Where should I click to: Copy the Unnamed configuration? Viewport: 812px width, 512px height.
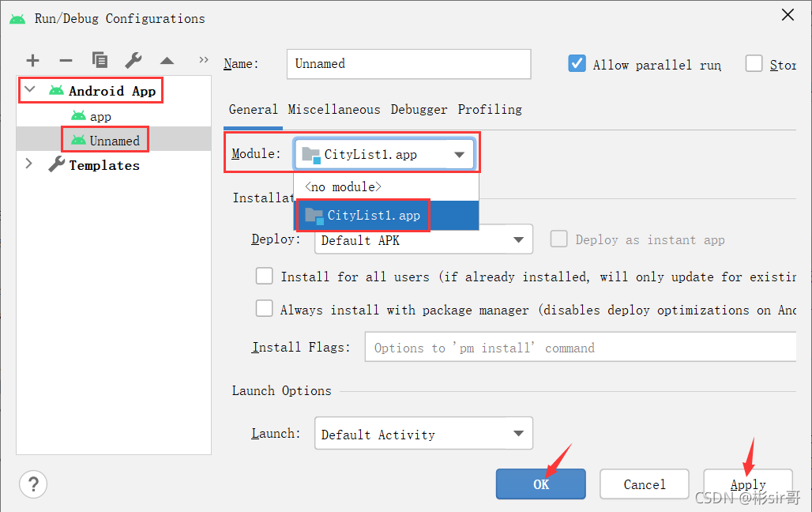click(x=100, y=60)
